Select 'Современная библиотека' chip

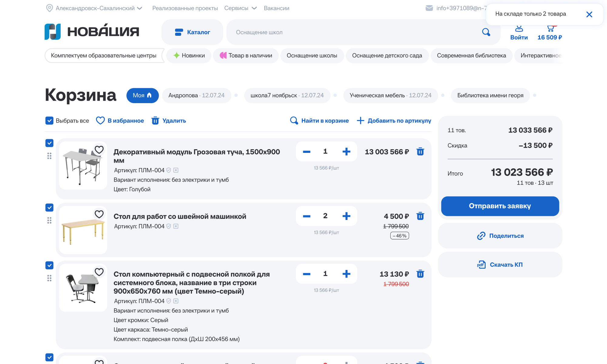[x=471, y=56]
